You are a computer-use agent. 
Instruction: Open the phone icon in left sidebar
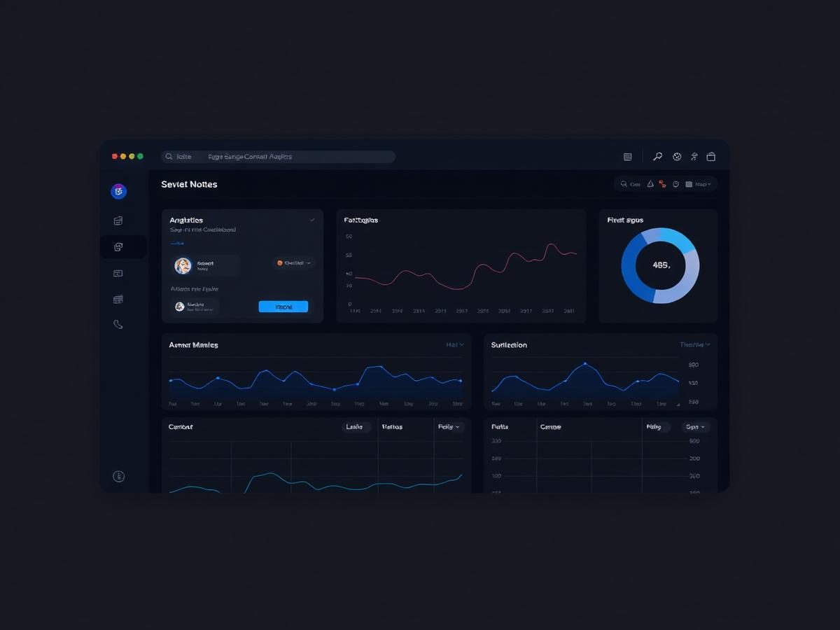118,324
